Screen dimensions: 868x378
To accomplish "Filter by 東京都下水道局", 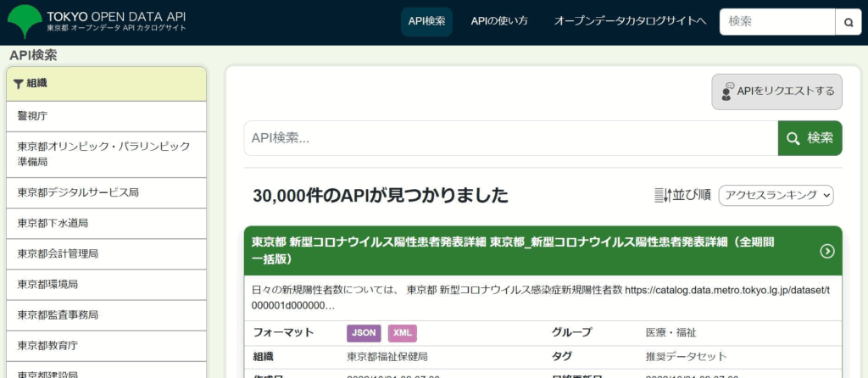I will tap(106, 223).
